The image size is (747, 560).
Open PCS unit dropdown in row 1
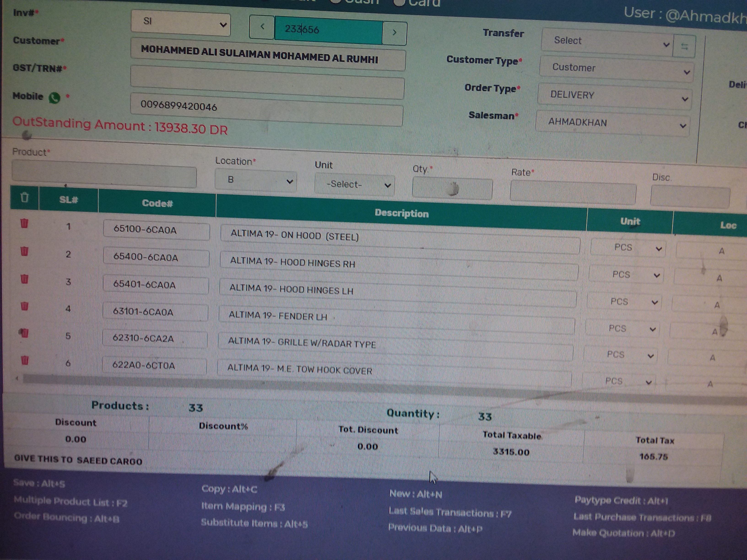(x=628, y=248)
